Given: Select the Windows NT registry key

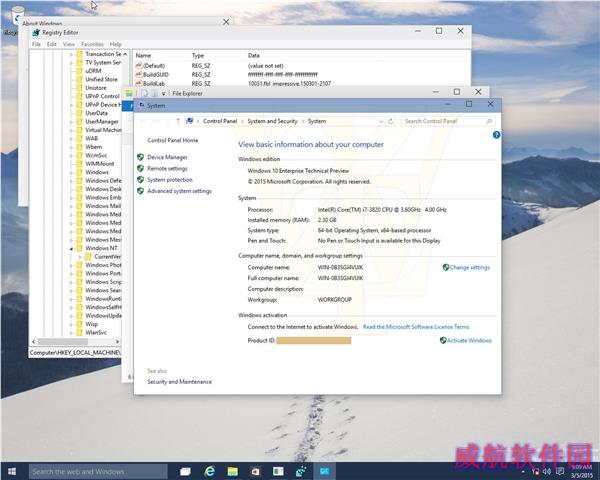Looking at the screenshot, I should click(x=101, y=248).
